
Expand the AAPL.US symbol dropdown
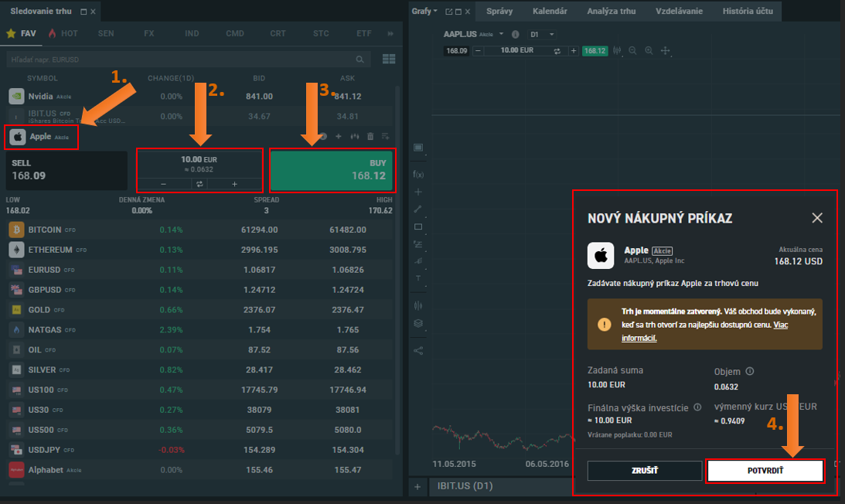501,35
